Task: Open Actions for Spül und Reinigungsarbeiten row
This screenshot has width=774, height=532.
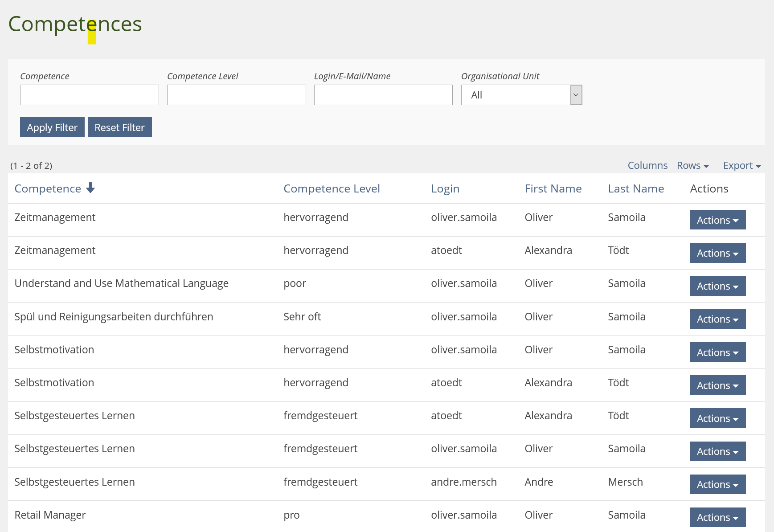Action: point(717,319)
